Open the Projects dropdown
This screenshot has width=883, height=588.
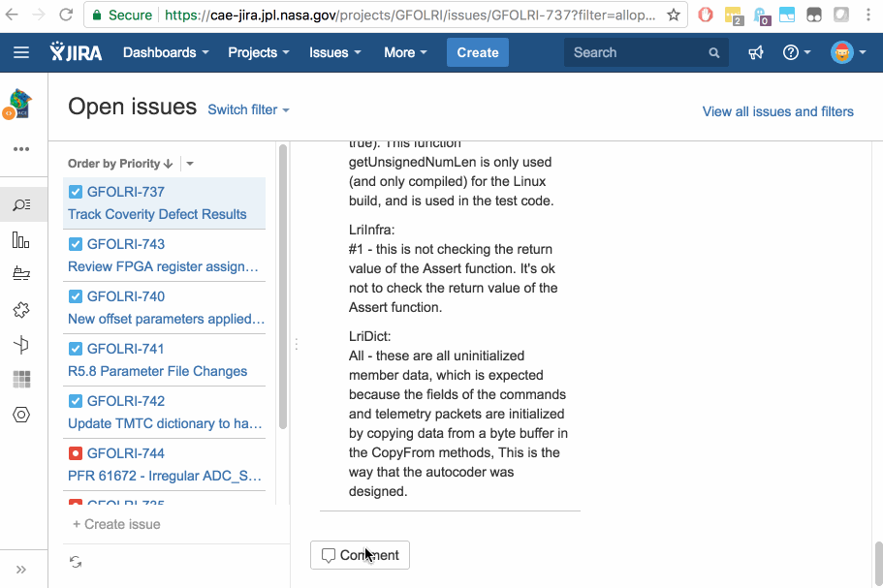click(x=259, y=52)
